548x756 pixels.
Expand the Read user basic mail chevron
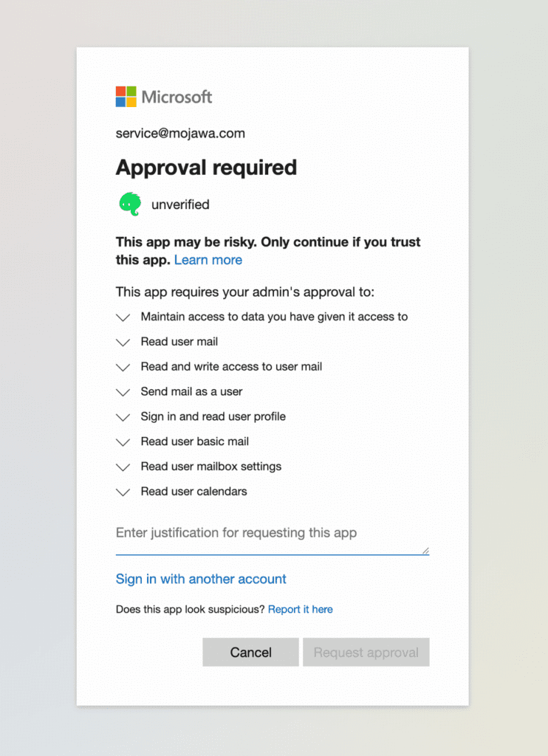point(123,442)
